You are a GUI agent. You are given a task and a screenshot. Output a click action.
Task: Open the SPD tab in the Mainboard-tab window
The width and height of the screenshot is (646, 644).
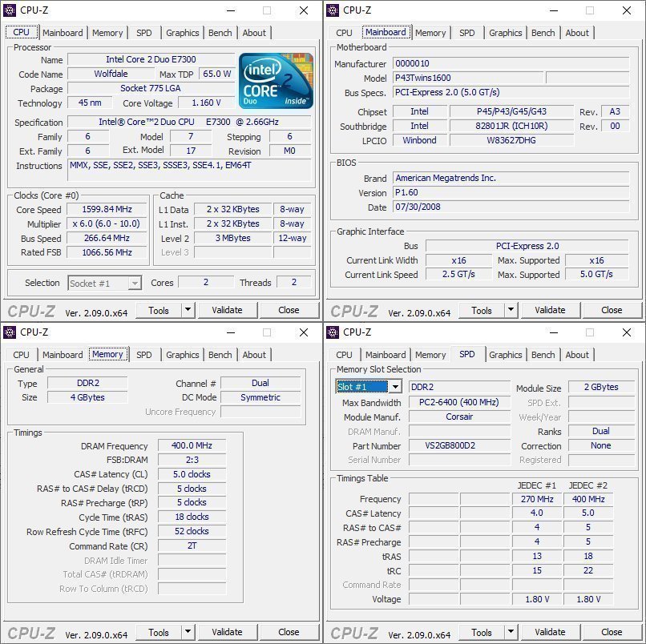click(x=466, y=33)
